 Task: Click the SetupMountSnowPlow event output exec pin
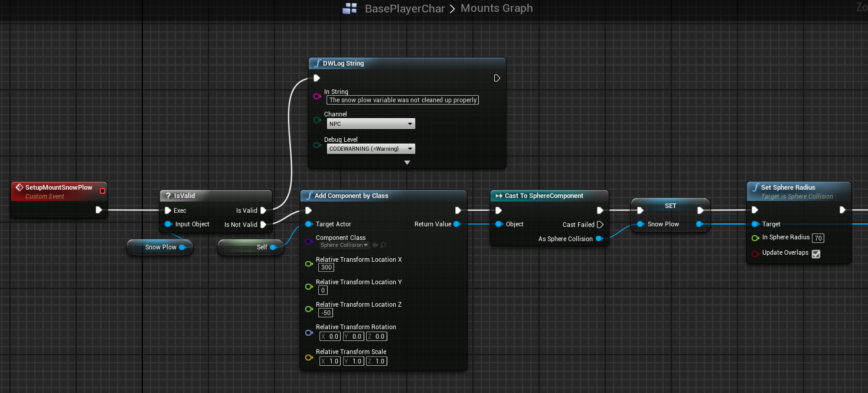[x=99, y=210]
